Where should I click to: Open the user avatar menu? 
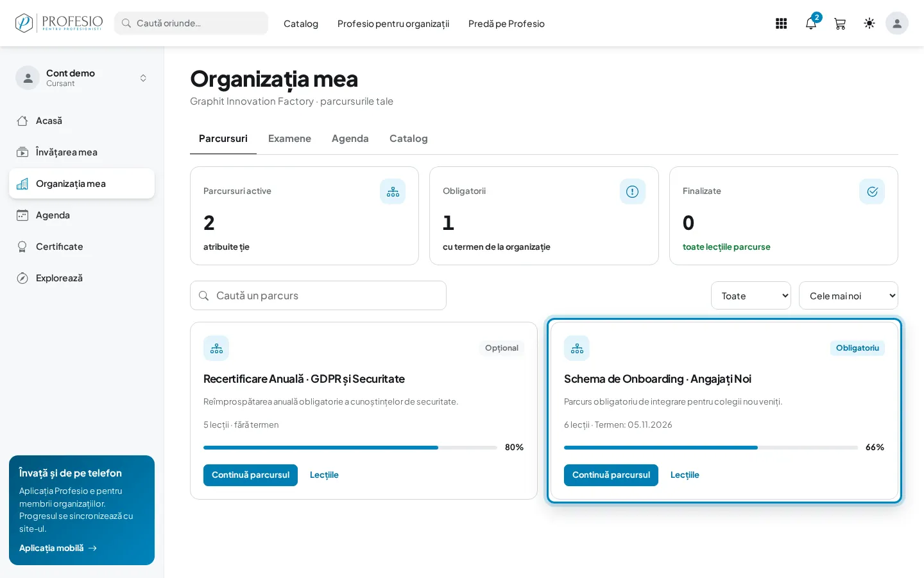point(897,23)
